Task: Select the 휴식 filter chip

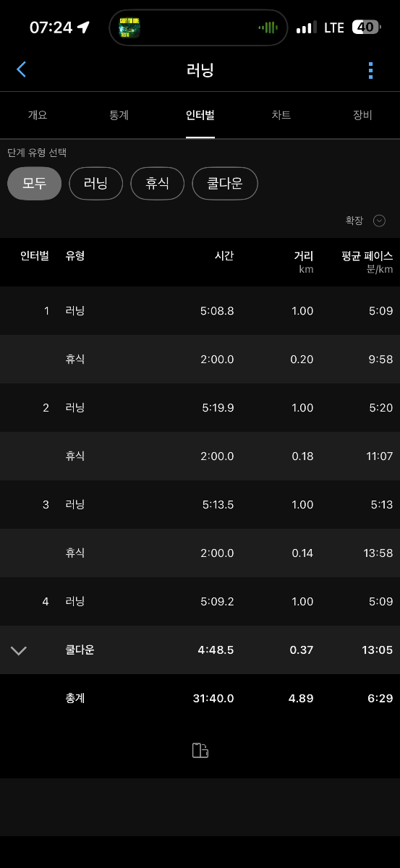Action: coord(157,184)
